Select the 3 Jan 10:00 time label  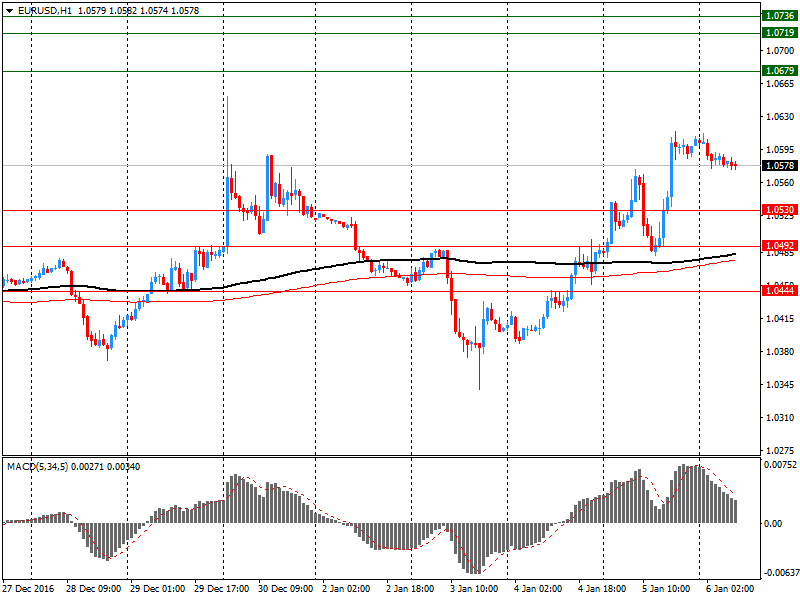point(474,589)
